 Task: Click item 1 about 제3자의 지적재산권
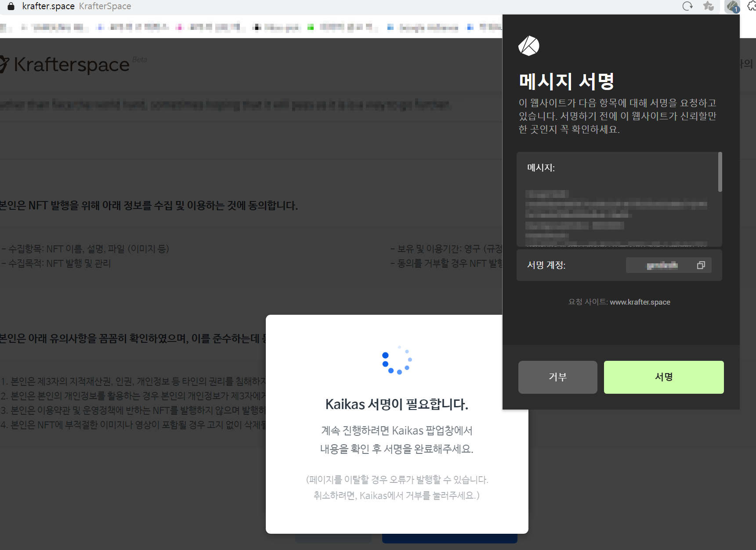click(133, 381)
